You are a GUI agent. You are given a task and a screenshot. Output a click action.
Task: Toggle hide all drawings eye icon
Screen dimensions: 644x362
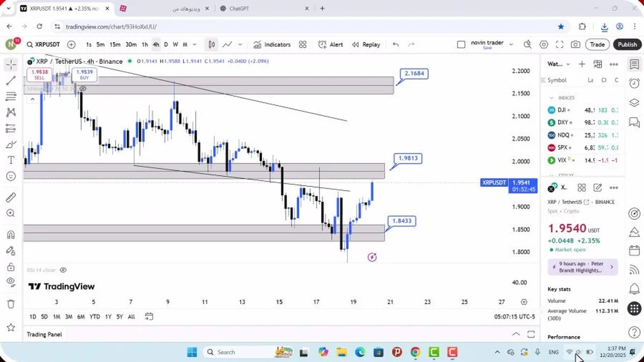click(11, 282)
